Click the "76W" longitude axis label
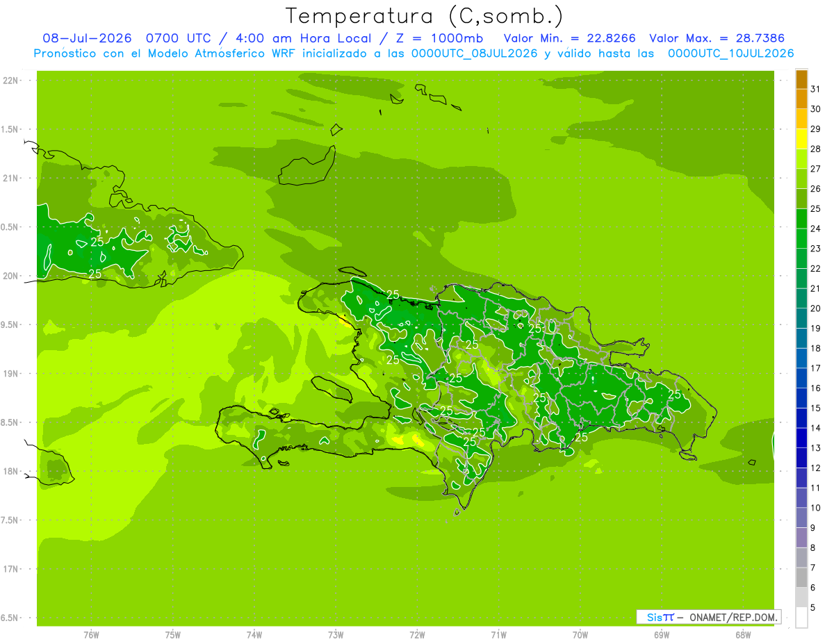834x644 pixels. (x=91, y=634)
